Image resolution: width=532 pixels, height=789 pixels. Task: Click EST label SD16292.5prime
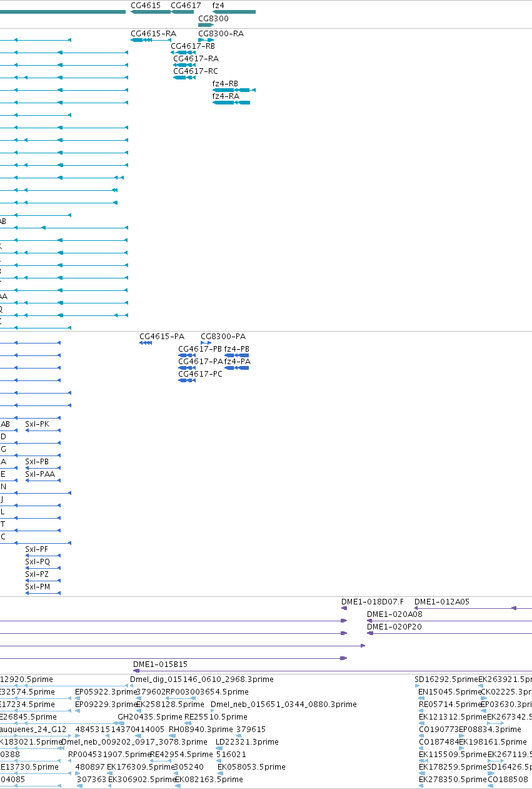point(446,680)
